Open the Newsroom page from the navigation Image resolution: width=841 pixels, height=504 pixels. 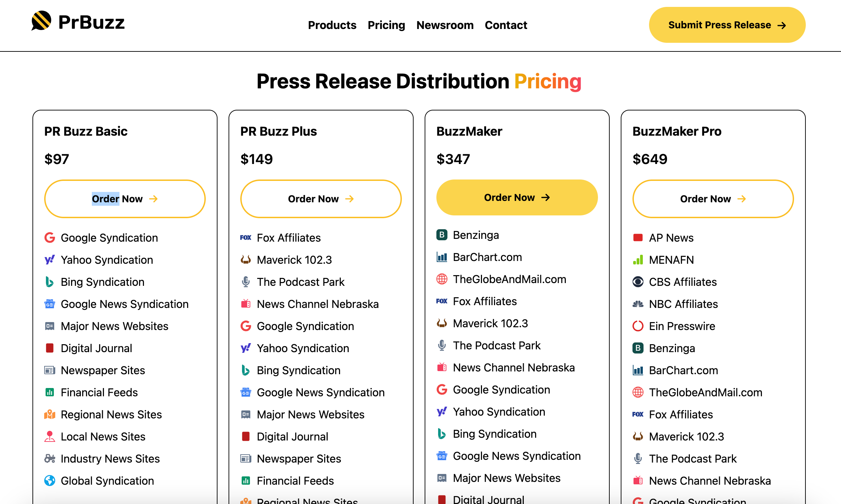point(445,25)
